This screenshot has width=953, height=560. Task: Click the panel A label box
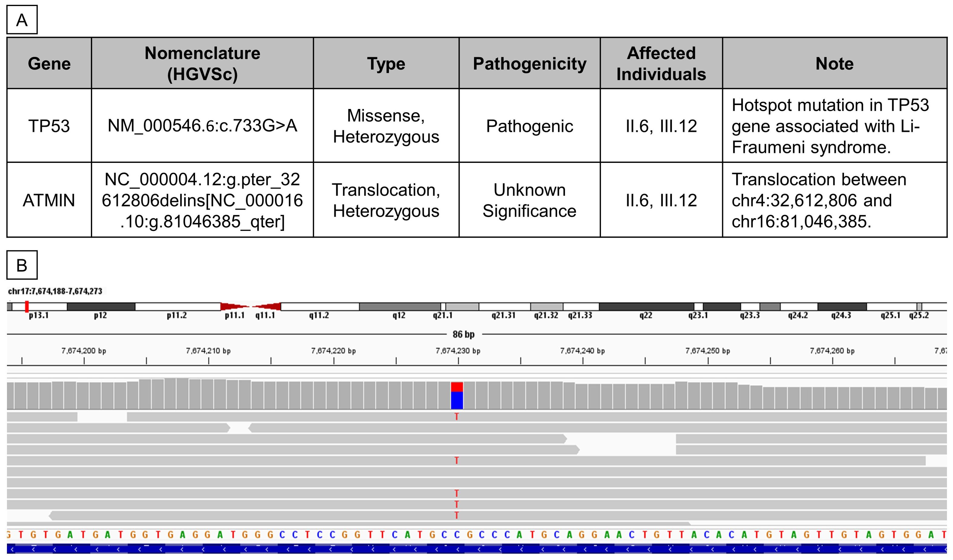[x=22, y=20]
